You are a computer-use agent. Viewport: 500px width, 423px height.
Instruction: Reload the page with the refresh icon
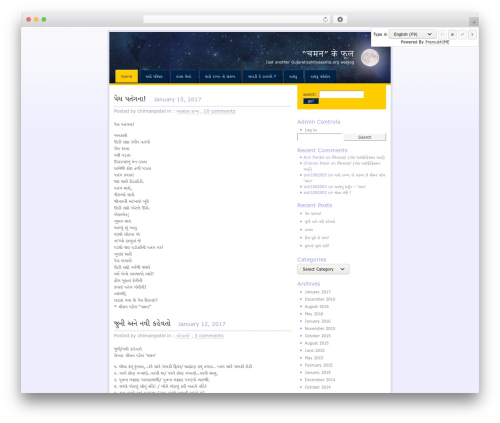coord(325,19)
